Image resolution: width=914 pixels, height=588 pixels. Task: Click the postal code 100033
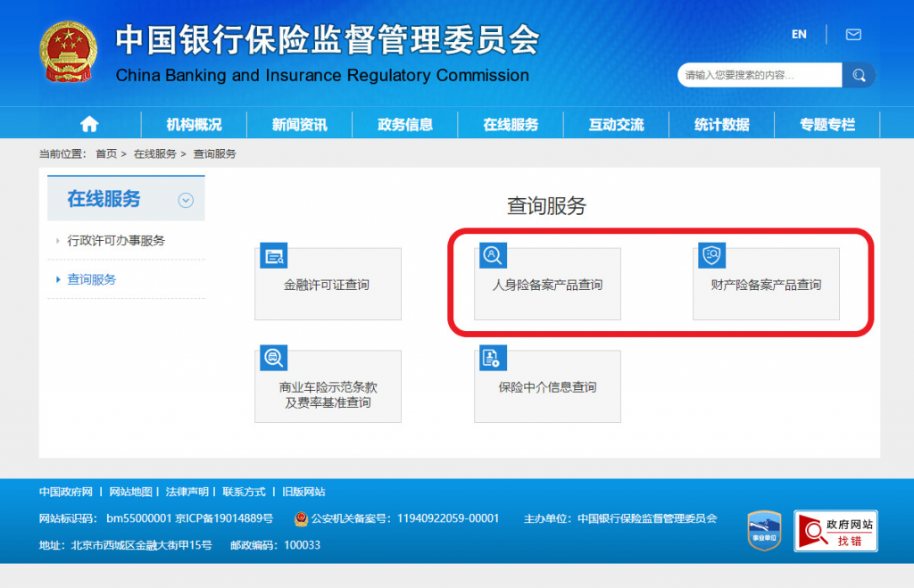click(302, 545)
